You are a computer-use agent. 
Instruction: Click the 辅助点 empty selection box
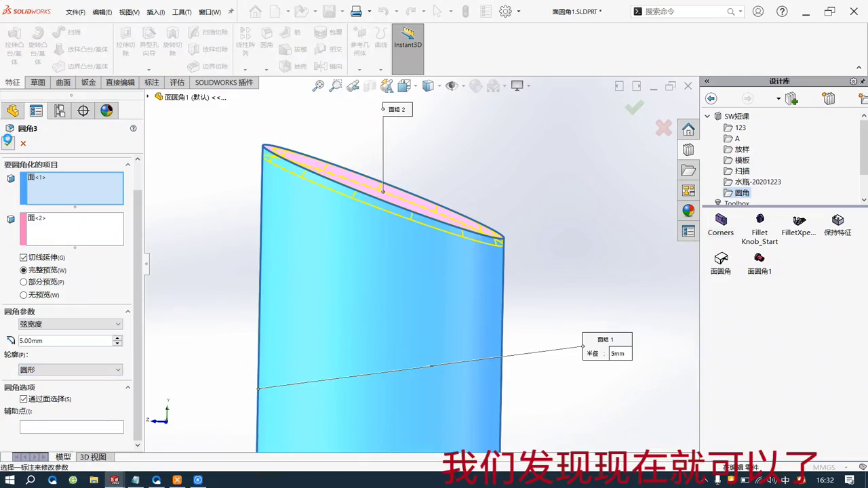pos(72,427)
